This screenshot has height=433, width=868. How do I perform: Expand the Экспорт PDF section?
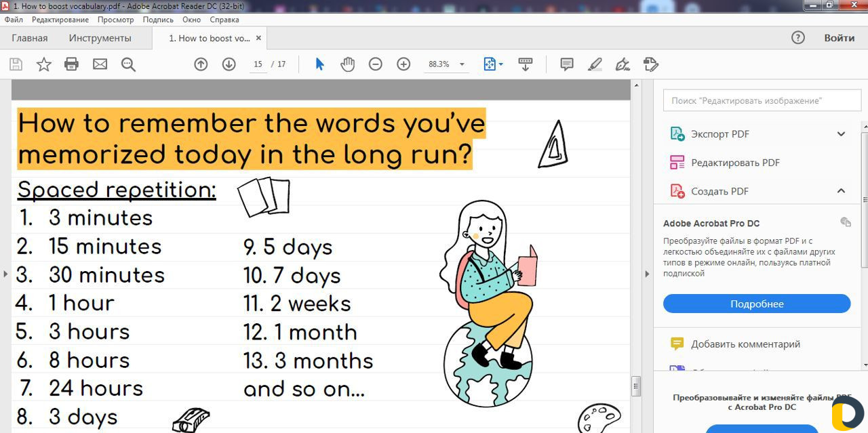coord(841,134)
